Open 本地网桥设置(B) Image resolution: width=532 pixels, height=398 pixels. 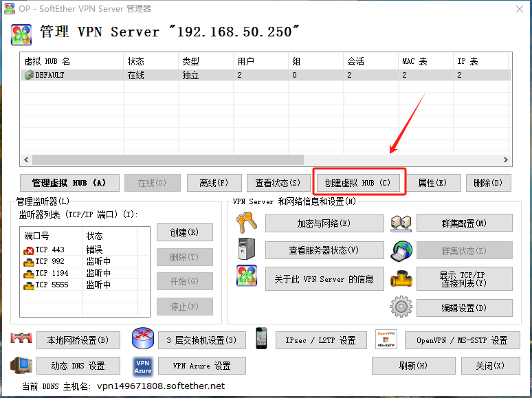click(78, 340)
